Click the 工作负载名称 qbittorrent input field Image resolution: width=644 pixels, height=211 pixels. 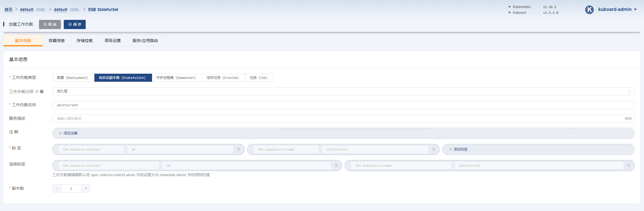[x=343, y=105]
